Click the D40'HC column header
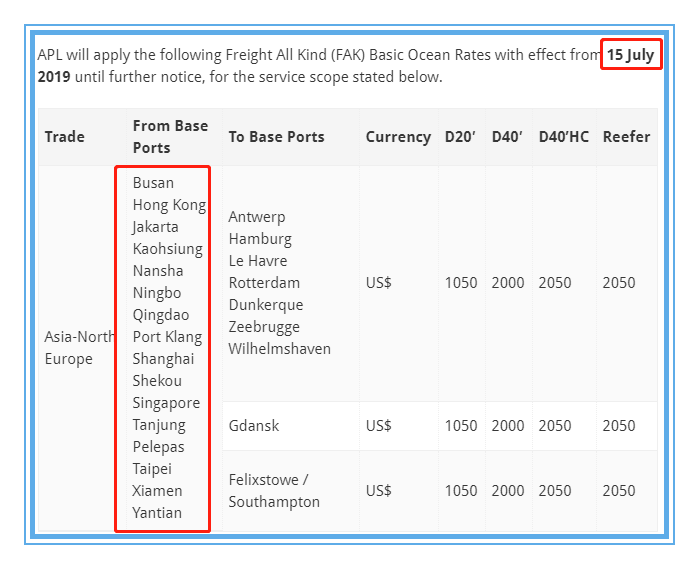 tap(564, 137)
